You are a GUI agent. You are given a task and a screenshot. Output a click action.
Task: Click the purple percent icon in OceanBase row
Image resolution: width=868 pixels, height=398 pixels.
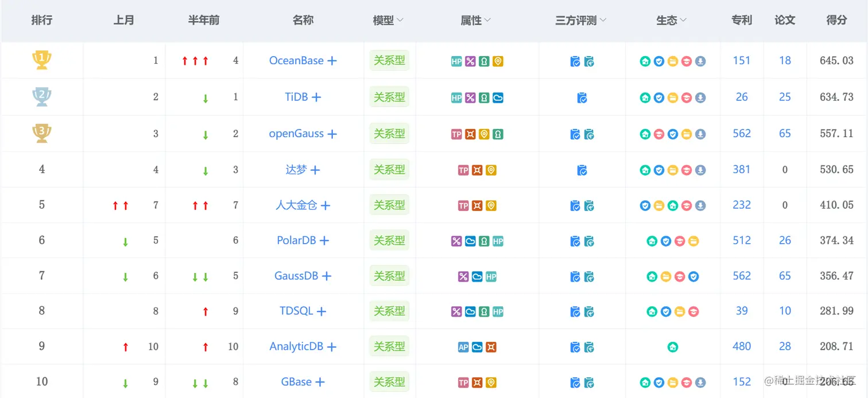tap(470, 61)
